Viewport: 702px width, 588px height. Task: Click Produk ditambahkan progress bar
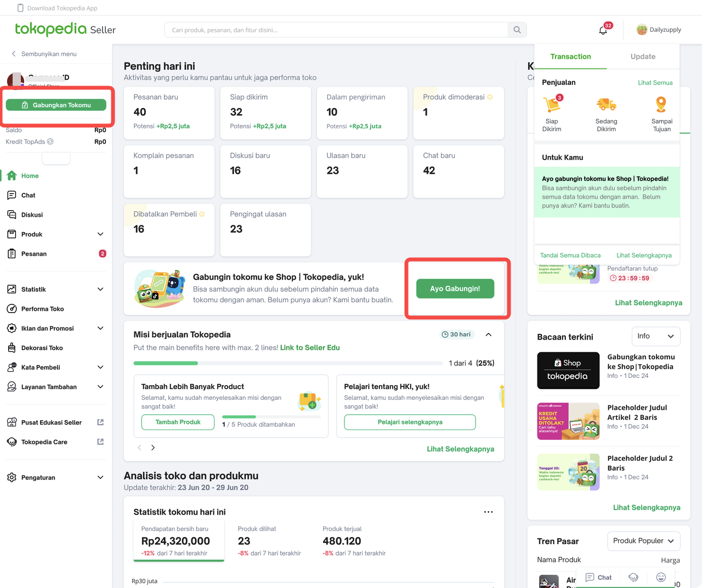pyautogui.click(x=271, y=417)
